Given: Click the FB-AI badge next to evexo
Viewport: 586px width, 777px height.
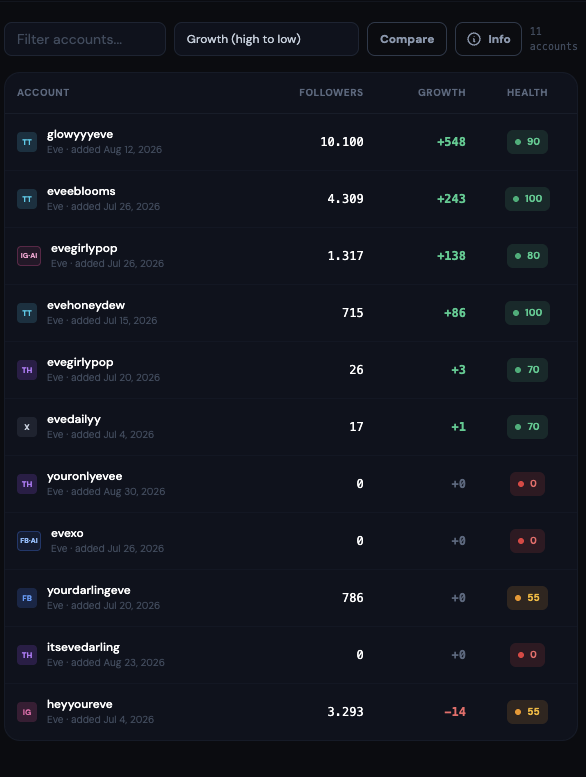Looking at the screenshot, I should coord(29,541).
